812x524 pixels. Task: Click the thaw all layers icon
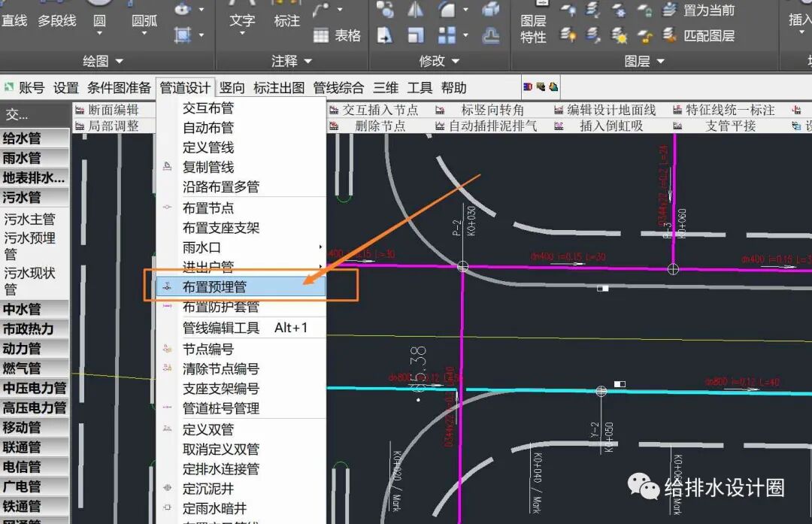click(x=619, y=35)
